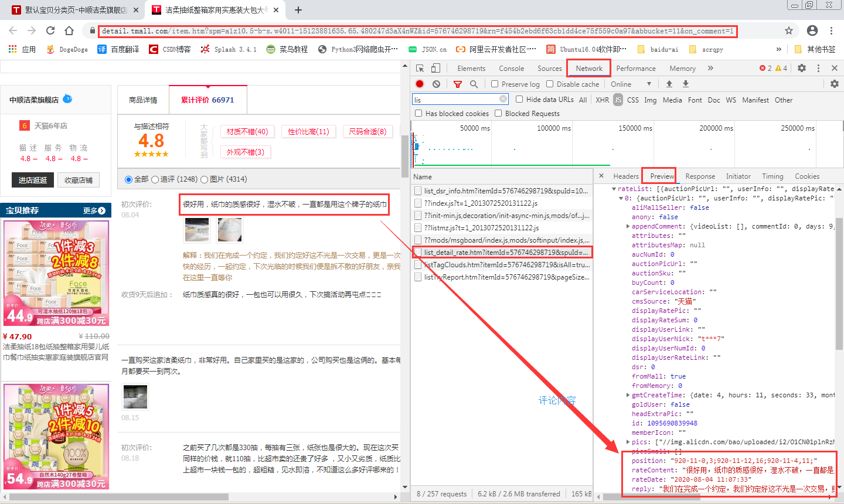Expand more DevTools tabs chevron
Screen dimensions: 844x504
tap(710, 68)
